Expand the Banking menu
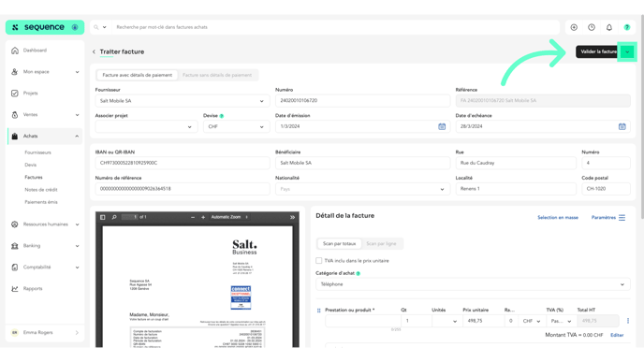The width and height of the screenshot is (644, 362). [77, 246]
